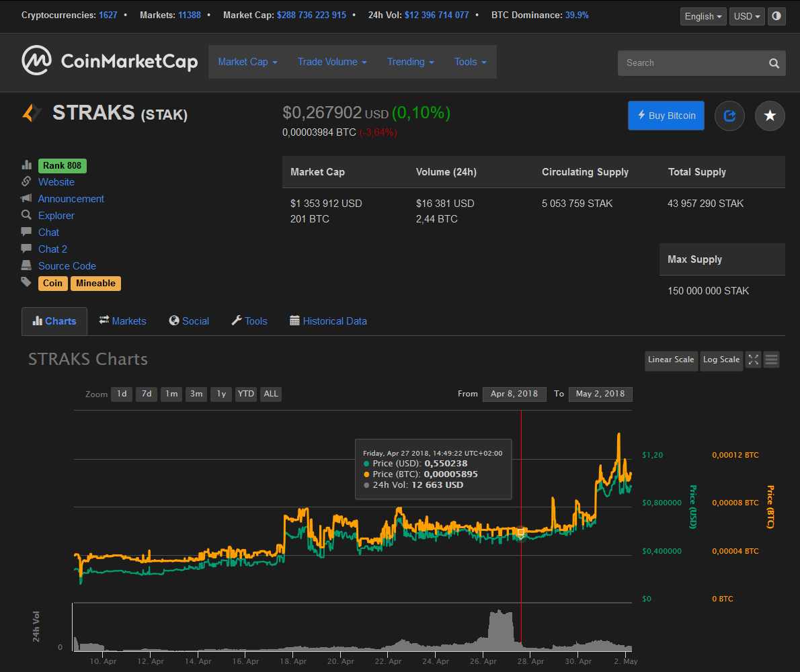Click the search magnifier icon
This screenshot has width=800, height=672.
pyautogui.click(x=774, y=63)
